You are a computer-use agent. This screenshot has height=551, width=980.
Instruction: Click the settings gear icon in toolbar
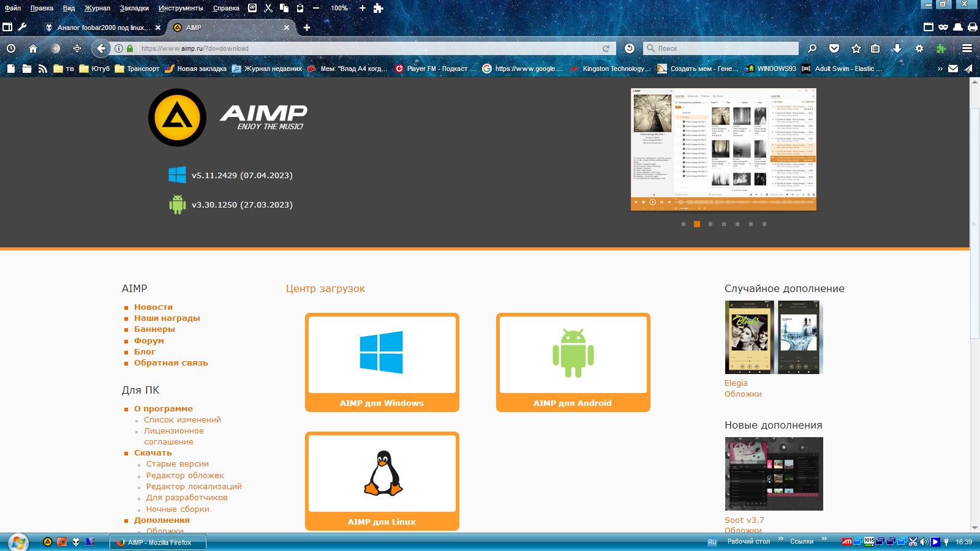pos(919,48)
